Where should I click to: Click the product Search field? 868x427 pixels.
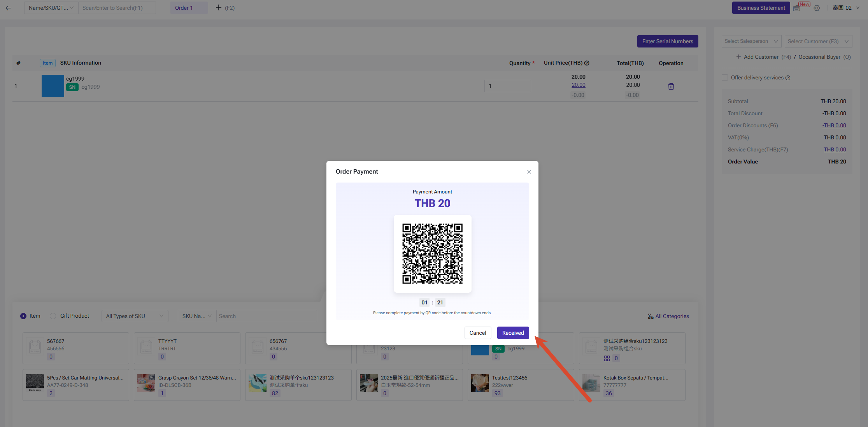tap(267, 316)
